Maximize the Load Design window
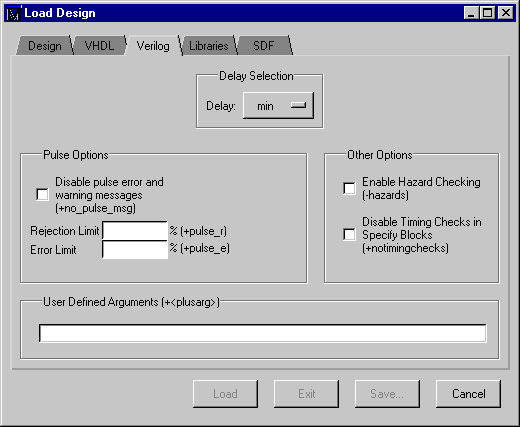The width and height of the screenshot is (520, 427). click(487, 13)
